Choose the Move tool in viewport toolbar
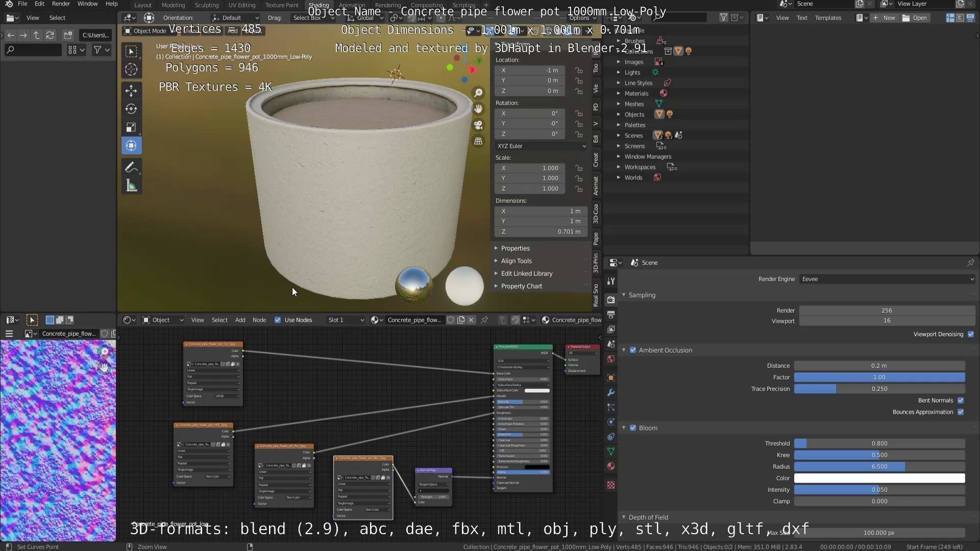The height and width of the screenshot is (551, 980). coord(131,91)
